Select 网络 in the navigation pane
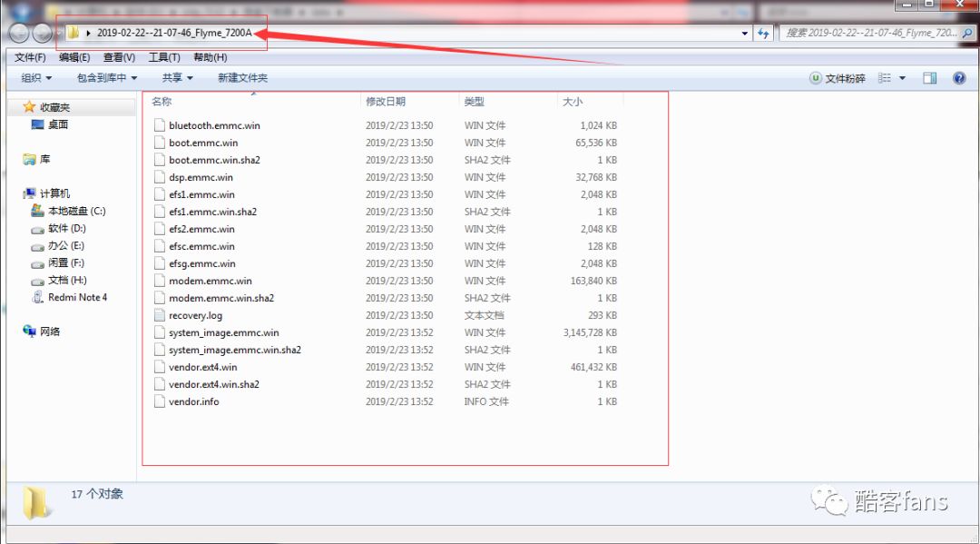The width and height of the screenshot is (980, 544). pyautogui.click(x=49, y=331)
